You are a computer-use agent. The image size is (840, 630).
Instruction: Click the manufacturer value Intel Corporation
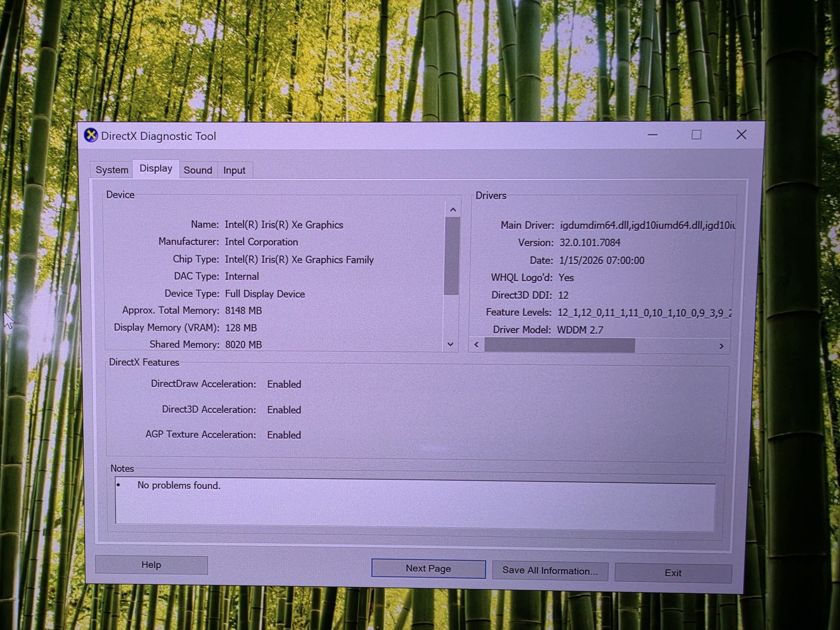click(261, 242)
